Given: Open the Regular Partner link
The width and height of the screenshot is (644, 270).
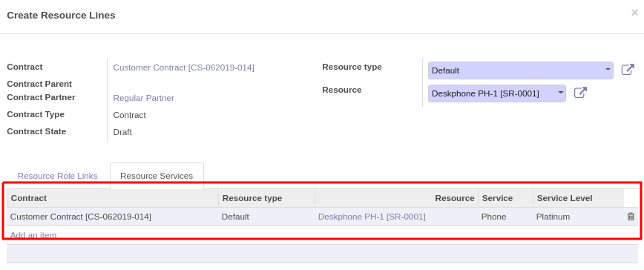Looking at the screenshot, I should [x=144, y=98].
